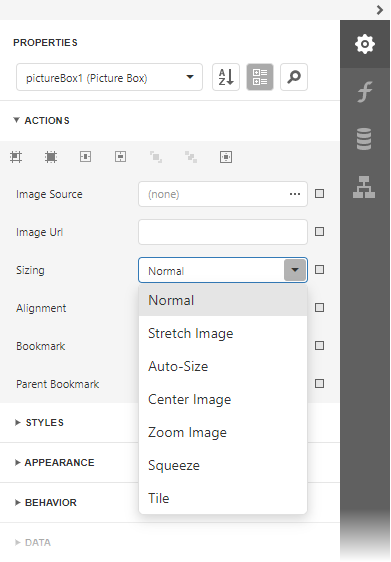Image resolution: width=391 pixels, height=562 pixels.
Task: Sort properties alphabetically with A-Z button
Action: click(x=226, y=77)
